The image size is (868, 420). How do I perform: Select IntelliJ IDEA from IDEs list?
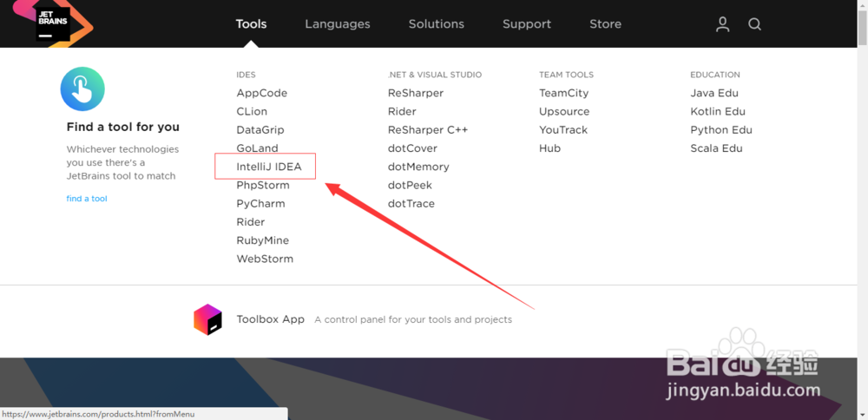click(x=269, y=167)
